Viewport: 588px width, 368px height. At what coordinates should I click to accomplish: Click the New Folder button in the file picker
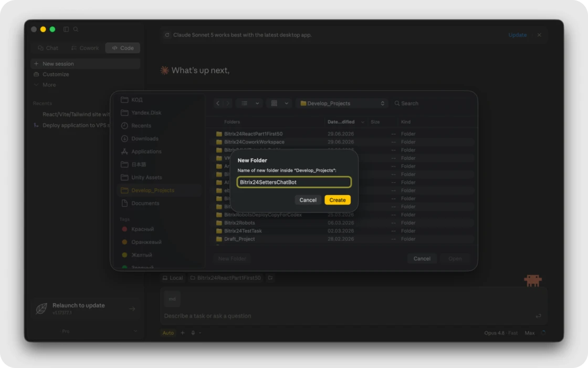232,258
